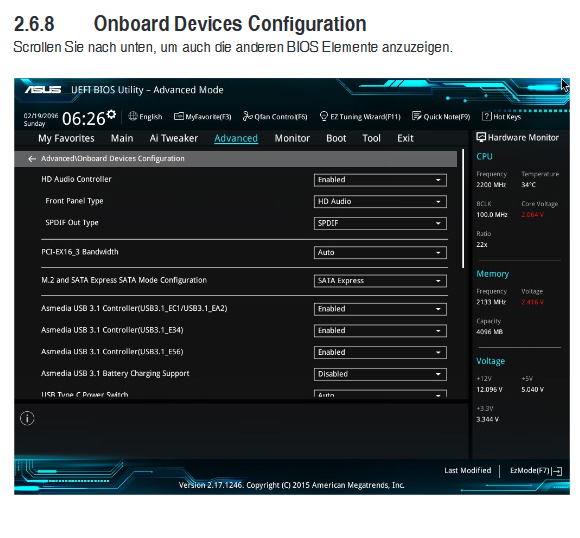Image resolution: width=580 pixels, height=538 pixels.
Task: Start the EZ Tuning Wizard lightbulb icon
Action: point(324,116)
